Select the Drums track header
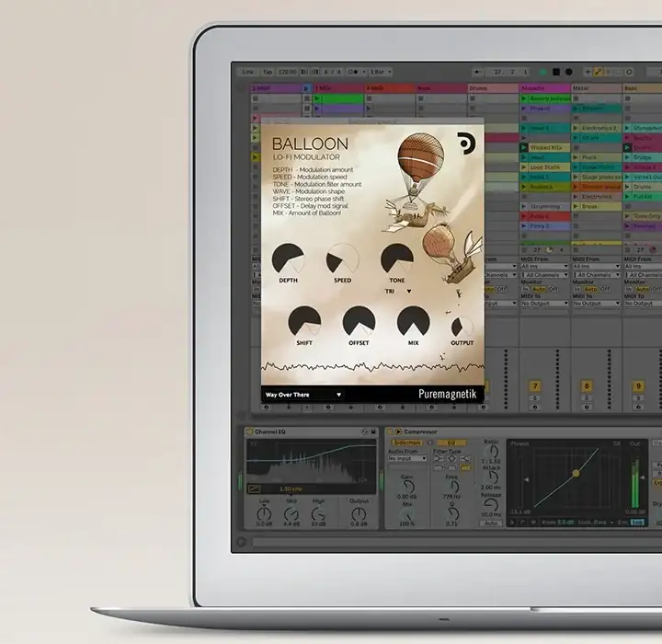 [493, 88]
